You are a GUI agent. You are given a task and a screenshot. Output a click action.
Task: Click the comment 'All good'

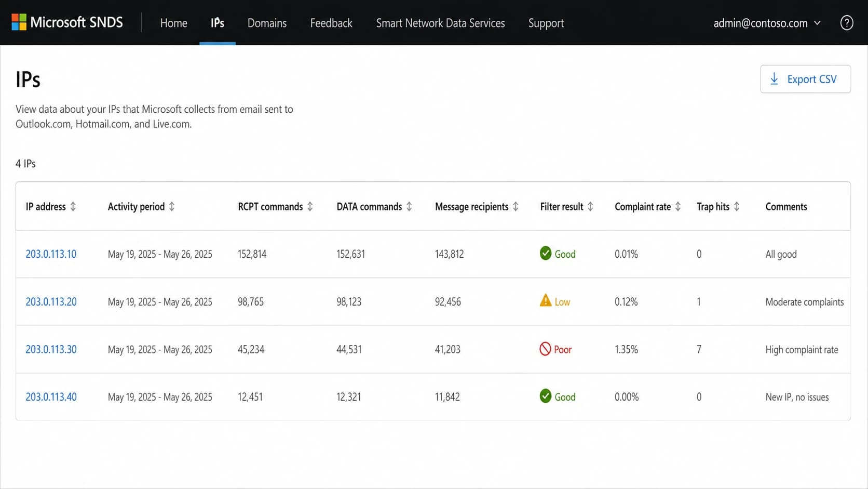tap(781, 254)
